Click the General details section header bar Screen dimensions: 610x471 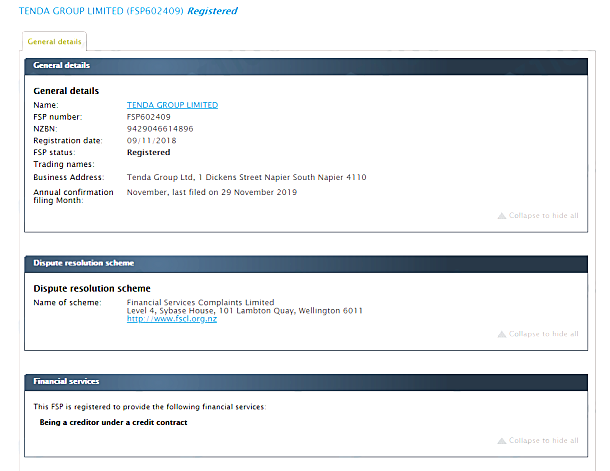tap(306, 66)
